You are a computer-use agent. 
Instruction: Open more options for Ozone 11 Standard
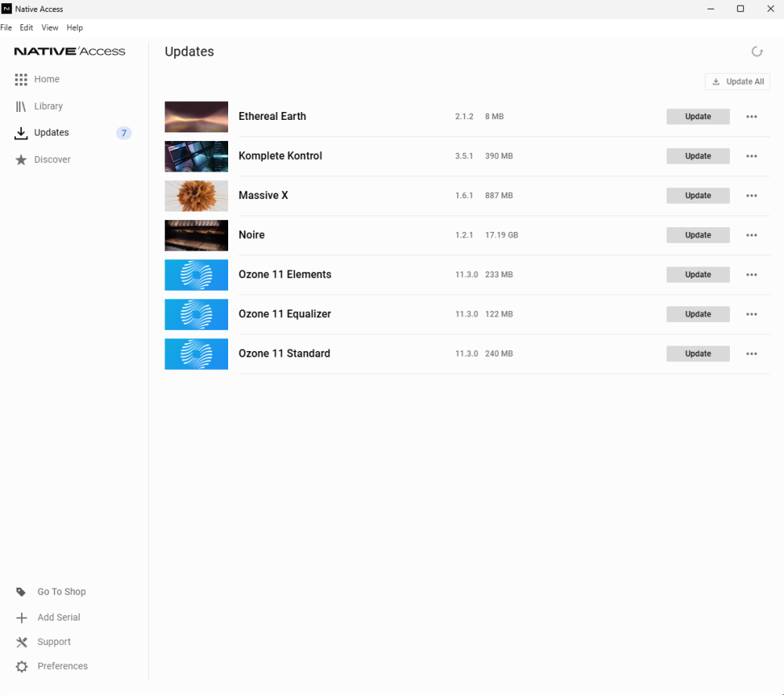tap(752, 353)
